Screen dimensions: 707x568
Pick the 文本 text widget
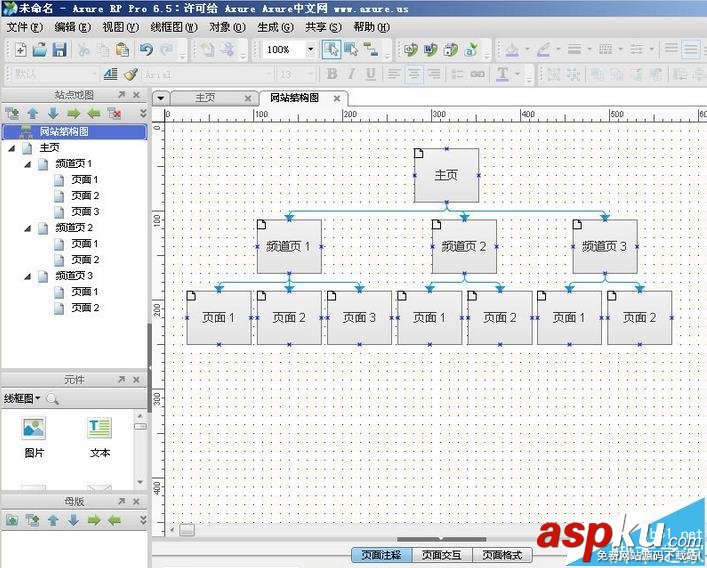(100, 437)
